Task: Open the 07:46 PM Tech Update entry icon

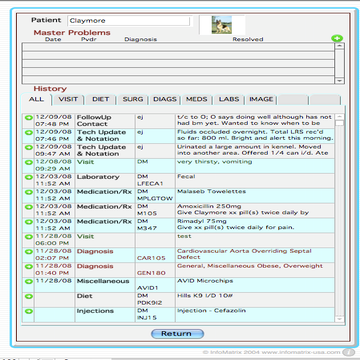Action: tap(29, 132)
